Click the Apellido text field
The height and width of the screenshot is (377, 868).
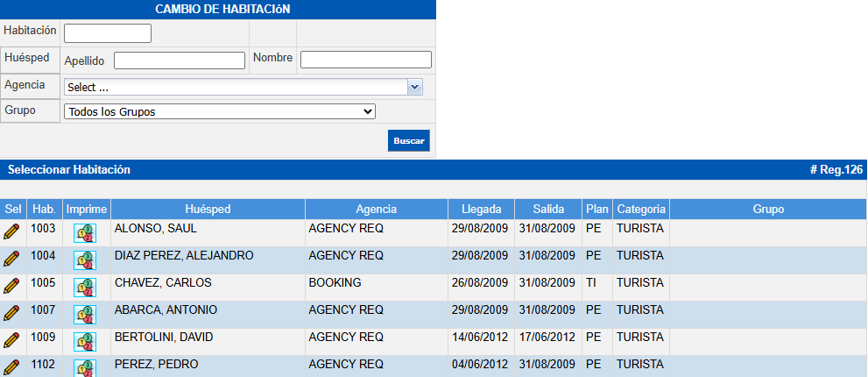tap(180, 60)
